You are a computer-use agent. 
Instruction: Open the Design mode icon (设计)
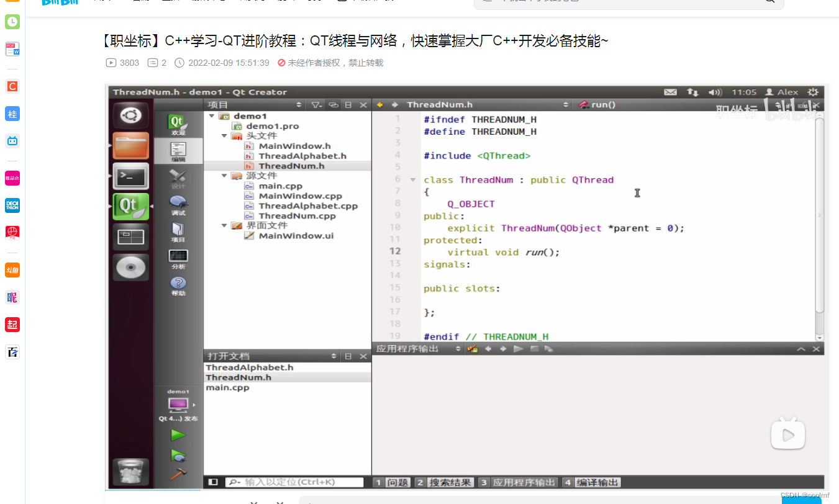[178, 179]
